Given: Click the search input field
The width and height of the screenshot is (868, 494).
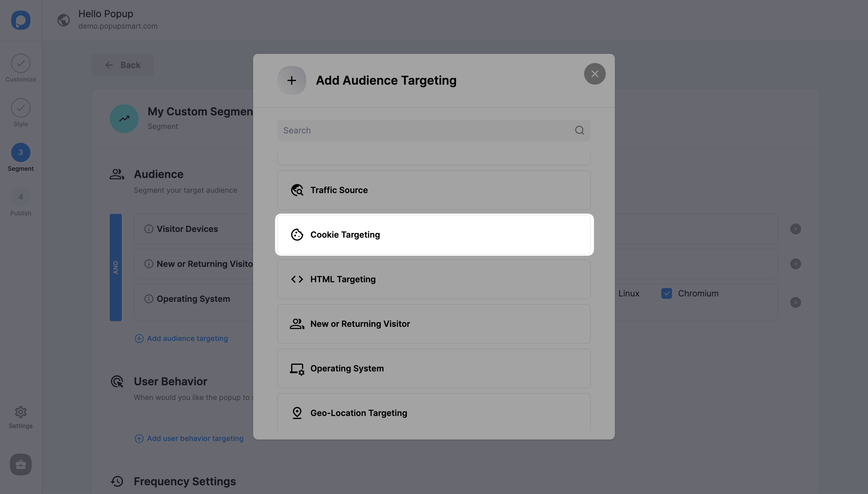Looking at the screenshot, I should pyautogui.click(x=434, y=130).
